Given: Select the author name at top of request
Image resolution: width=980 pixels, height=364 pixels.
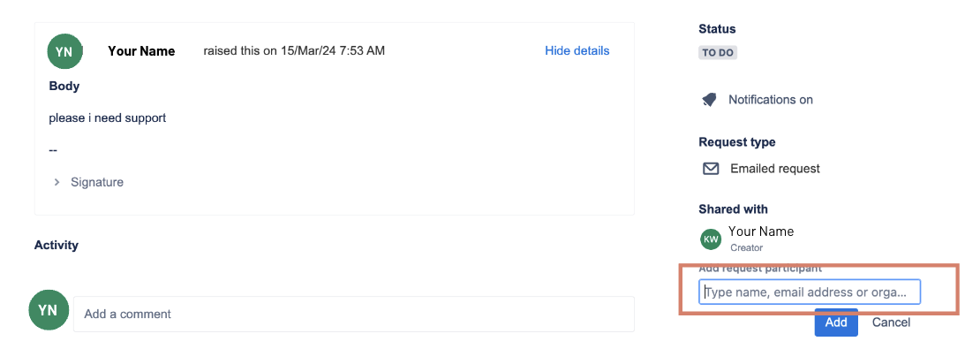Looking at the screenshot, I should (141, 51).
